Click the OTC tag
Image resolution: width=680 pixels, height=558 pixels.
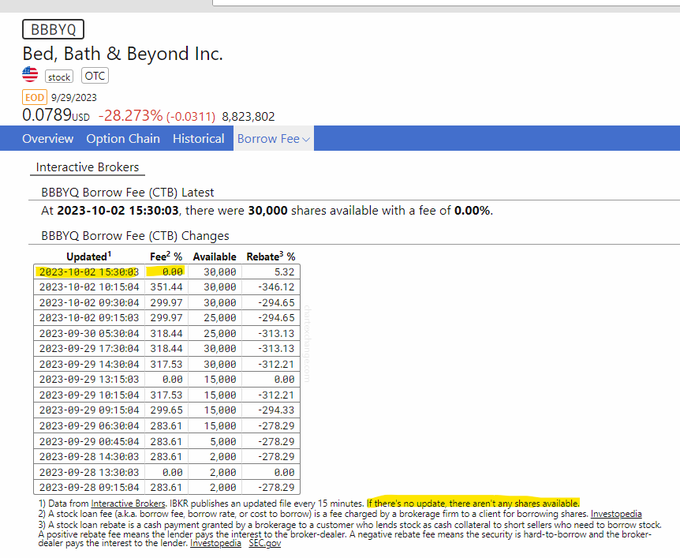95,76
